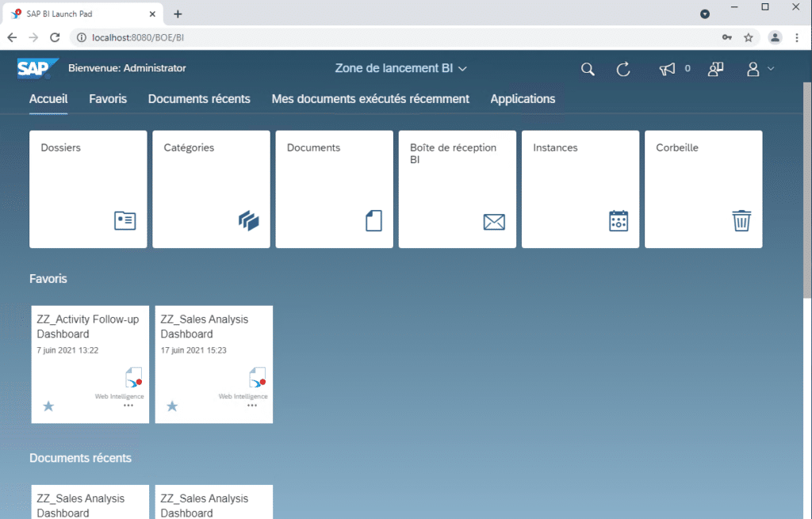Unfavorite ZZ_Activity Follow-up Dashboard star

coord(48,406)
